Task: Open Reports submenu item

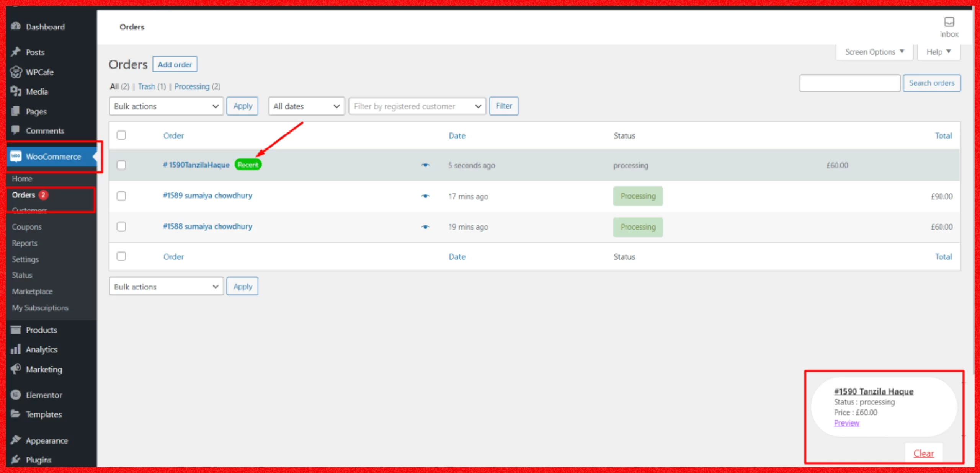Action: (x=25, y=243)
